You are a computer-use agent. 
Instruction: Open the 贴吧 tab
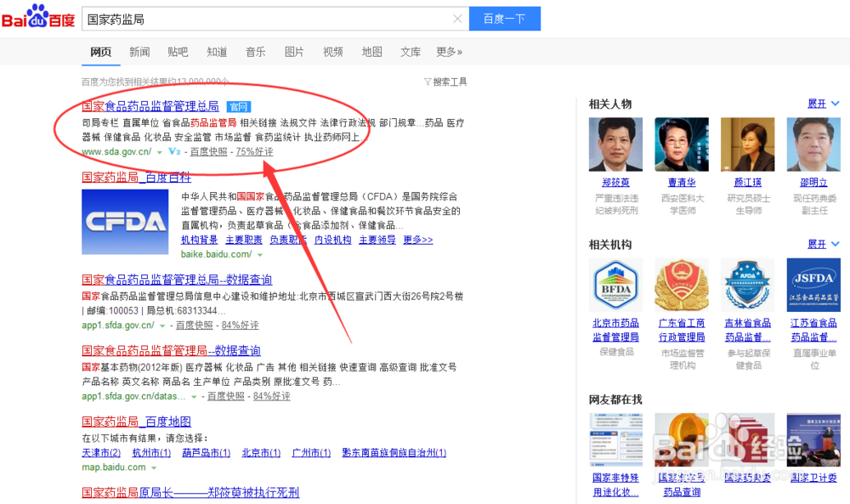[178, 52]
